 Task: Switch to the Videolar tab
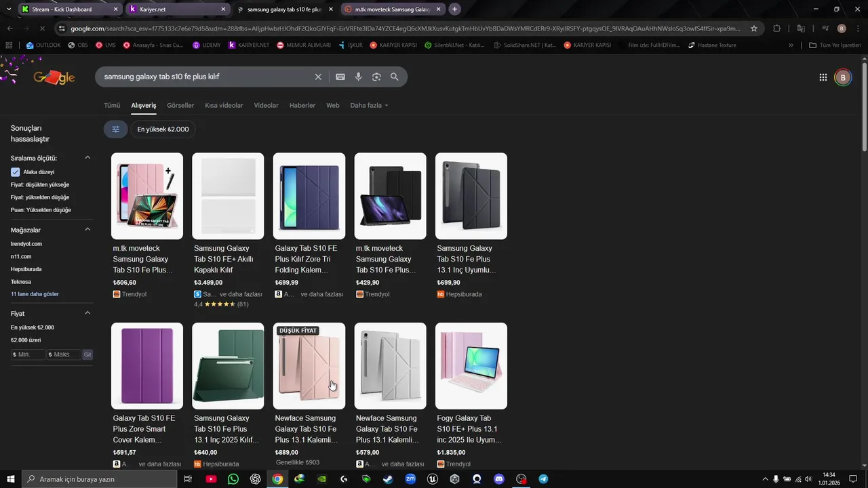click(266, 105)
